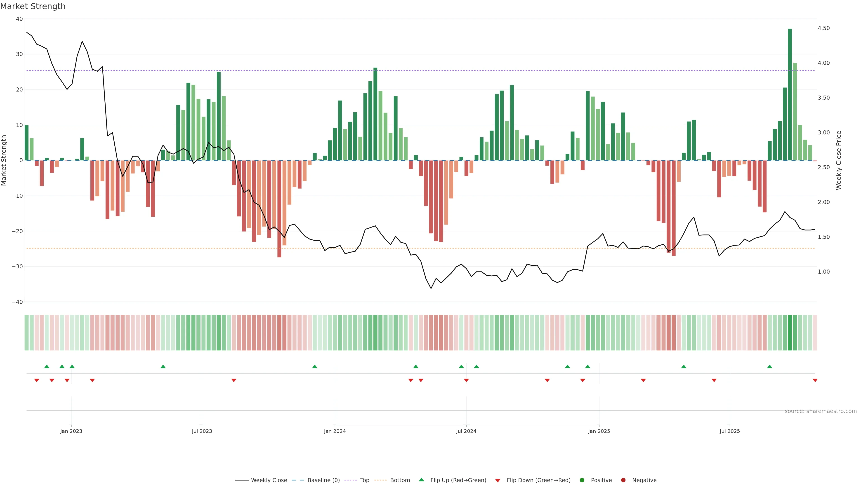Click the Jul 2025 x-axis label

coord(729,431)
